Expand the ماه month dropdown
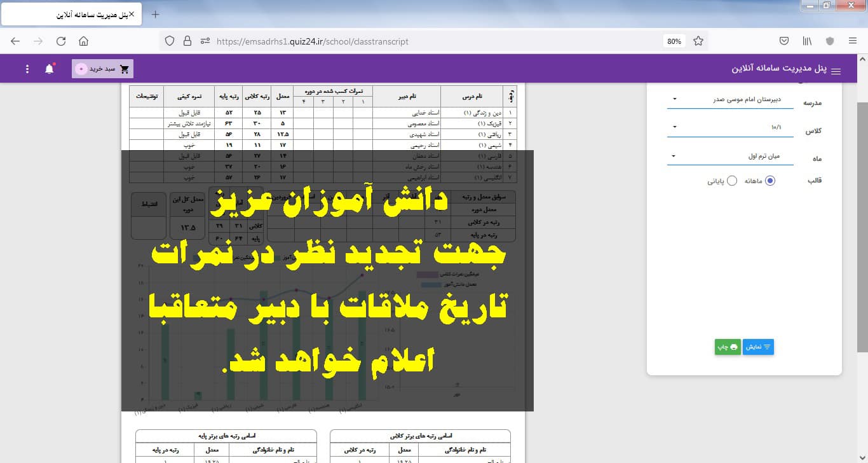This screenshot has height=463, width=868. click(x=730, y=156)
